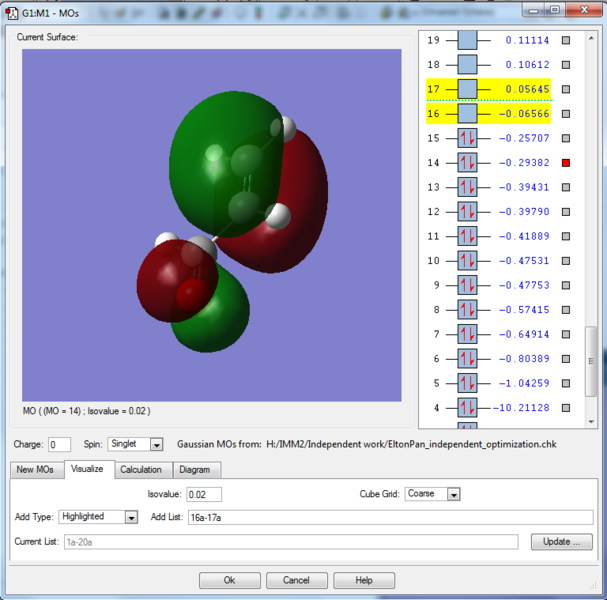The height and width of the screenshot is (600, 607).
Task: Click the orbital box for MO 5
Action: click(x=467, y=383)
